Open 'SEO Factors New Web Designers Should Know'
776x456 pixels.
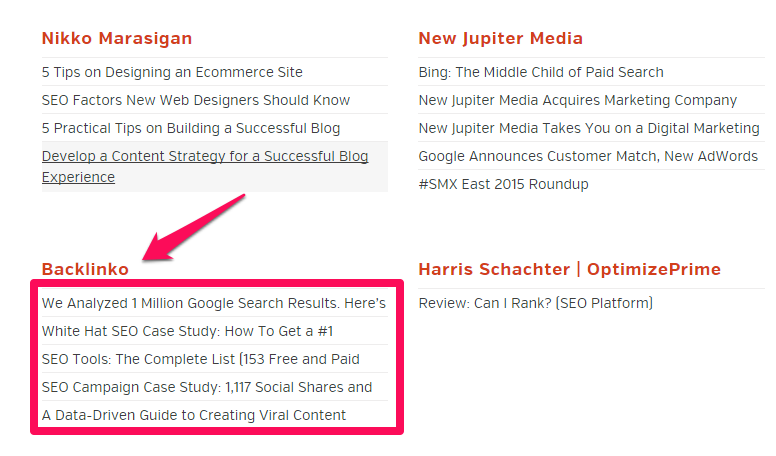(x=196, y=101)
